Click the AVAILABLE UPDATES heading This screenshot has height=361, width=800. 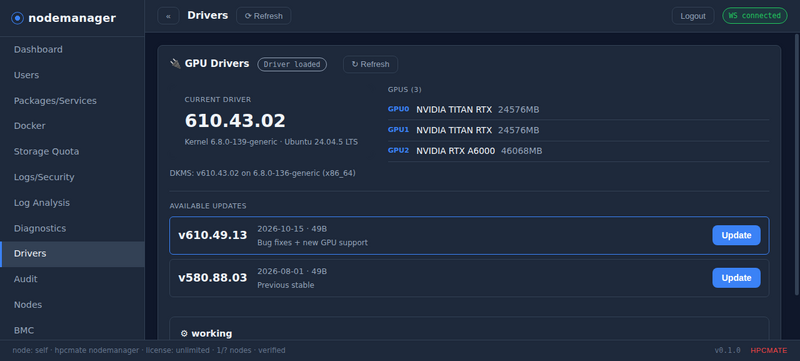[x=208, y=206]
